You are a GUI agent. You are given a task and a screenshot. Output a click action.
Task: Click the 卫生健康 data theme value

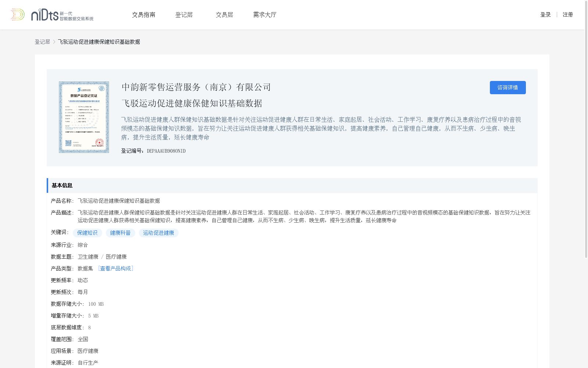coord(88,257)
